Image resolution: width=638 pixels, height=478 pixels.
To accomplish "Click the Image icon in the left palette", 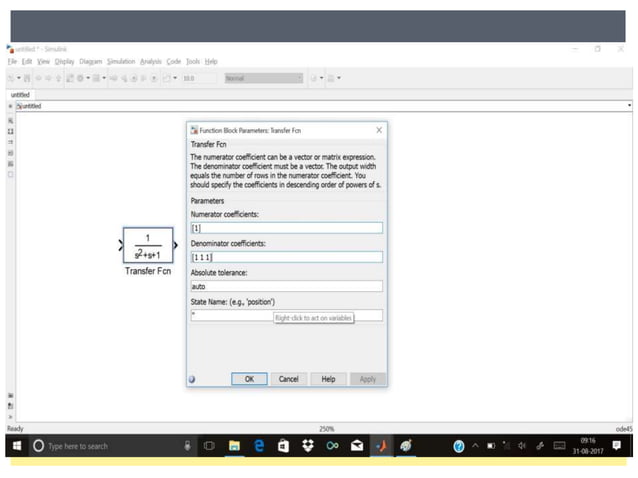I will (x=11, y=164).
